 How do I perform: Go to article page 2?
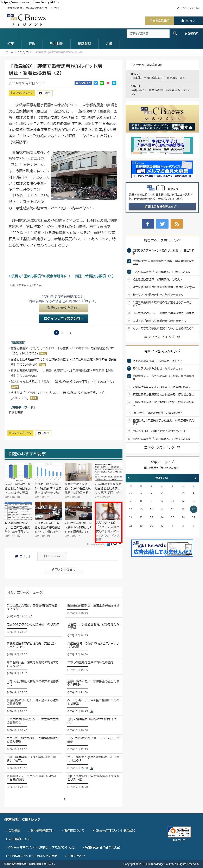pos(62,333)
